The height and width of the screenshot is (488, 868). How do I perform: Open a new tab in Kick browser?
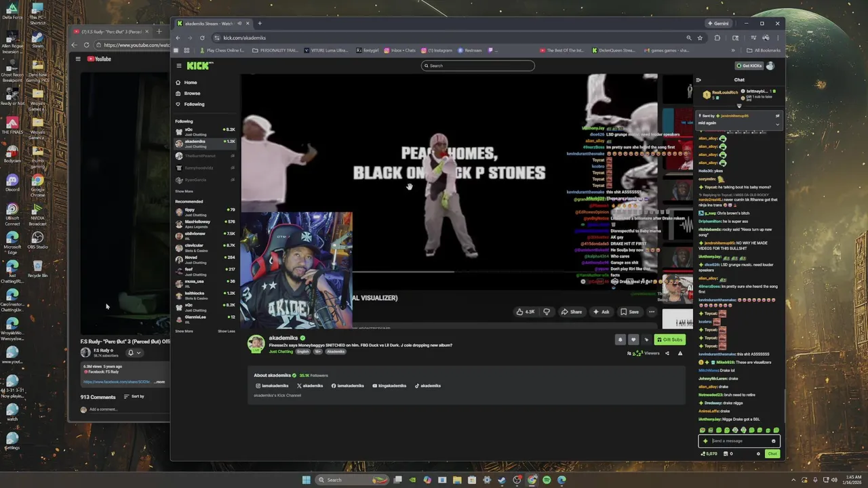click(259, 24)
